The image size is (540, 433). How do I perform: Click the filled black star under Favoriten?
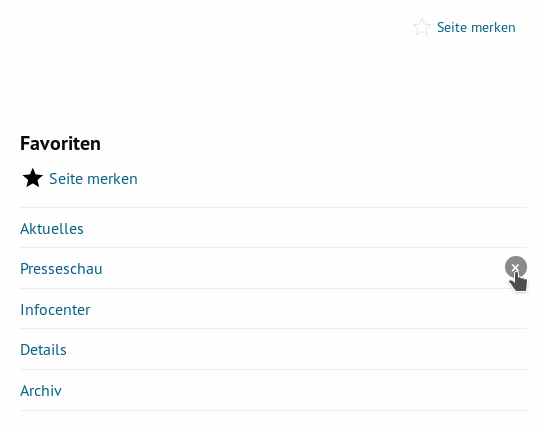(32, 178)
